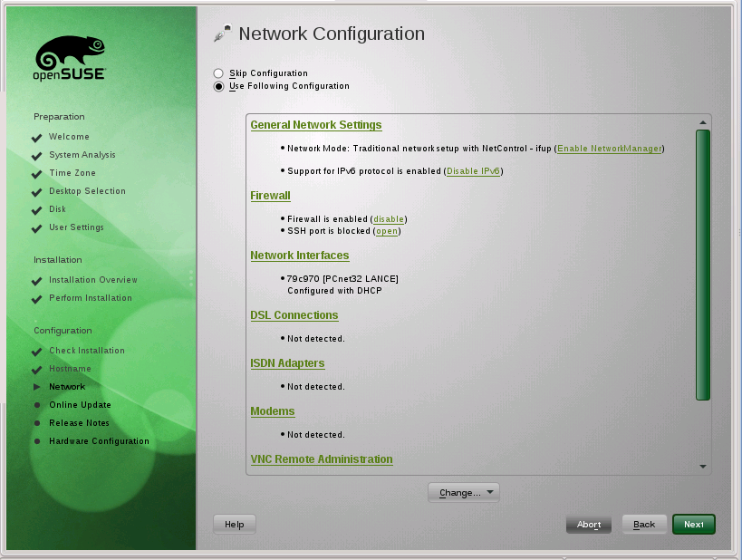Viewport: 742px width, 560px height.
Task: Click the scroll down arrow in settings list
Action: [x=703, y=467]
